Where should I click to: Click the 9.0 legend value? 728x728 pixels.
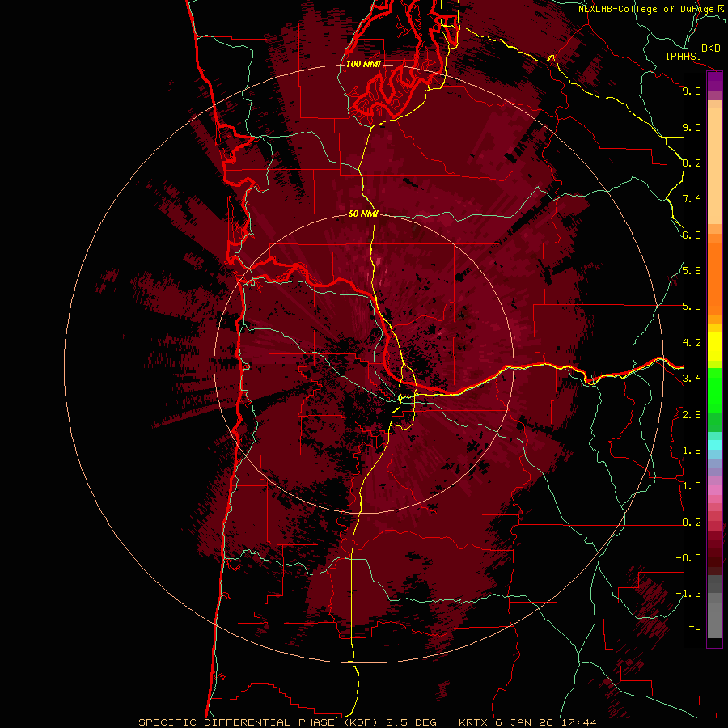(x=692, y=127)
